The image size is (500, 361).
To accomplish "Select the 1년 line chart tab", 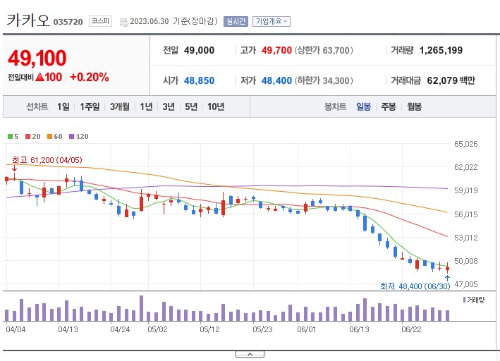I will 146,107.
